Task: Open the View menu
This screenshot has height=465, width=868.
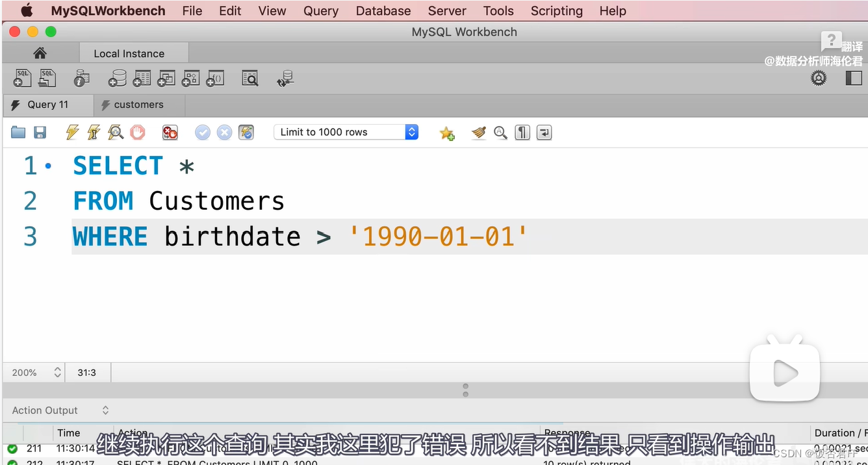Action: click(272, 10)
